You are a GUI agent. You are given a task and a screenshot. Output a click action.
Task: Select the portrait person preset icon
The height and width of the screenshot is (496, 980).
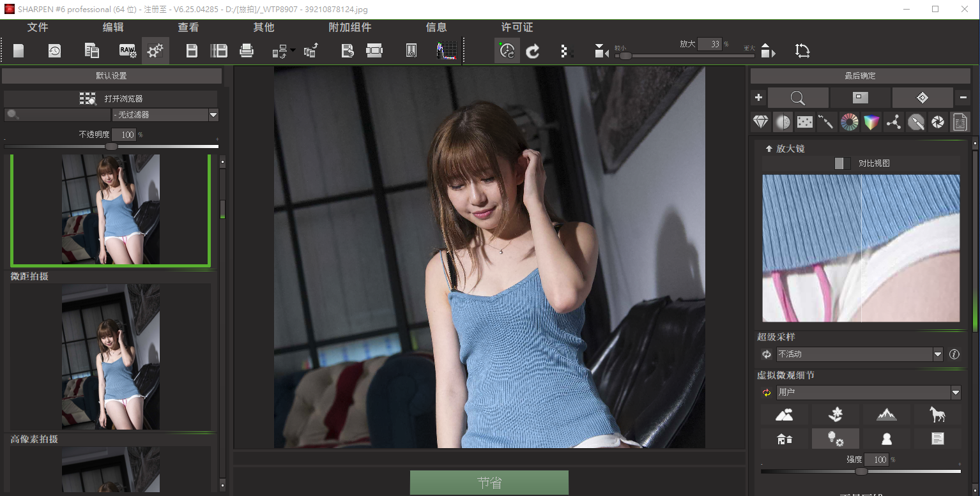[886, 439]
